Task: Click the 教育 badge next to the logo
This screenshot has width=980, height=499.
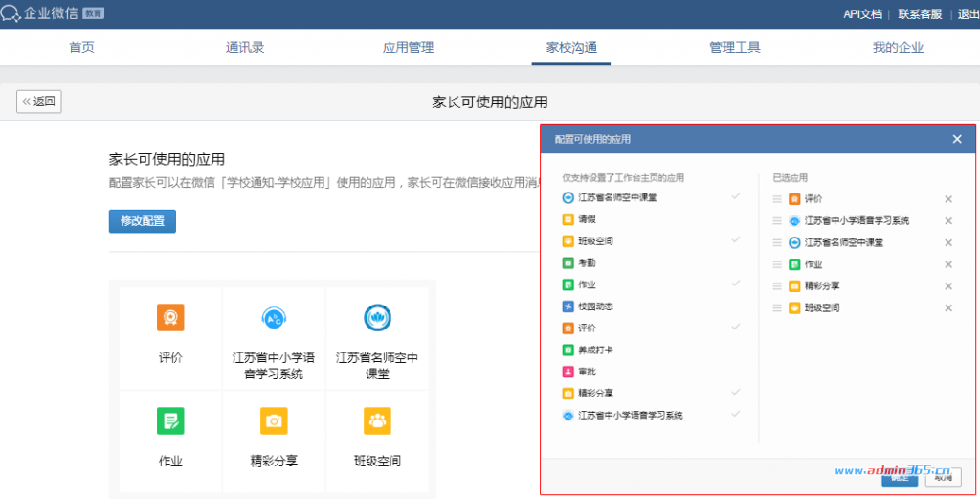Action: click(x=93, y=13)
